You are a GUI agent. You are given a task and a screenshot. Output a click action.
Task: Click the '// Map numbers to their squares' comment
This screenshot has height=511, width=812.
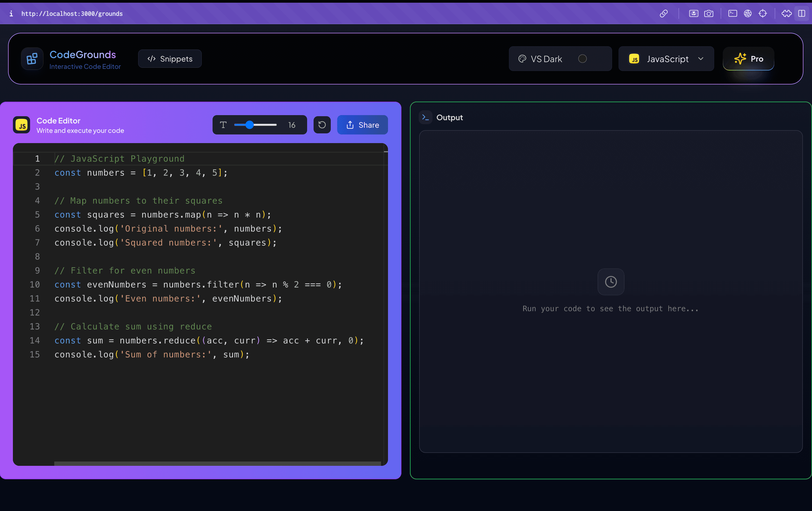(139, 201)
